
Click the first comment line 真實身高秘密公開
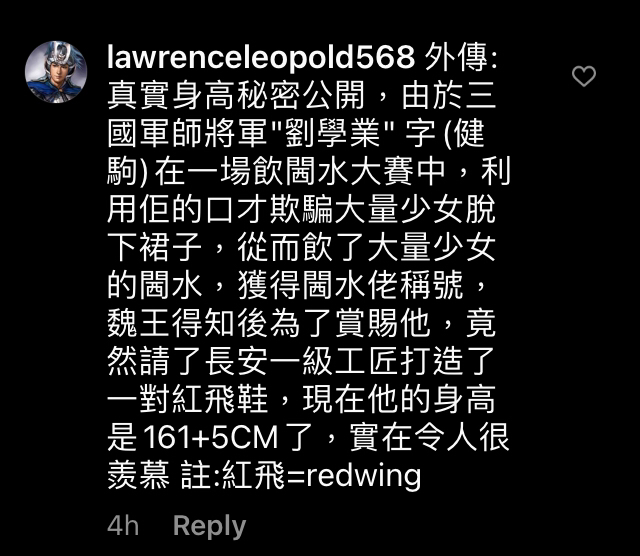(x=236, y=96)
